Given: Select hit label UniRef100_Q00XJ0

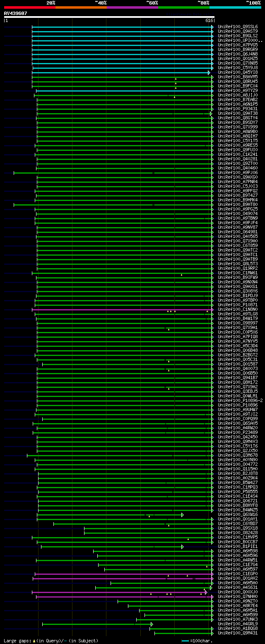Looking at the screenshot, I should (238, 592).
